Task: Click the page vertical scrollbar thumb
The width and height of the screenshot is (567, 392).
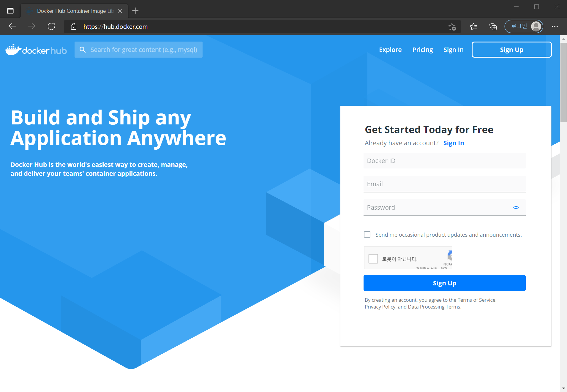Action: (x=563, y=82)
